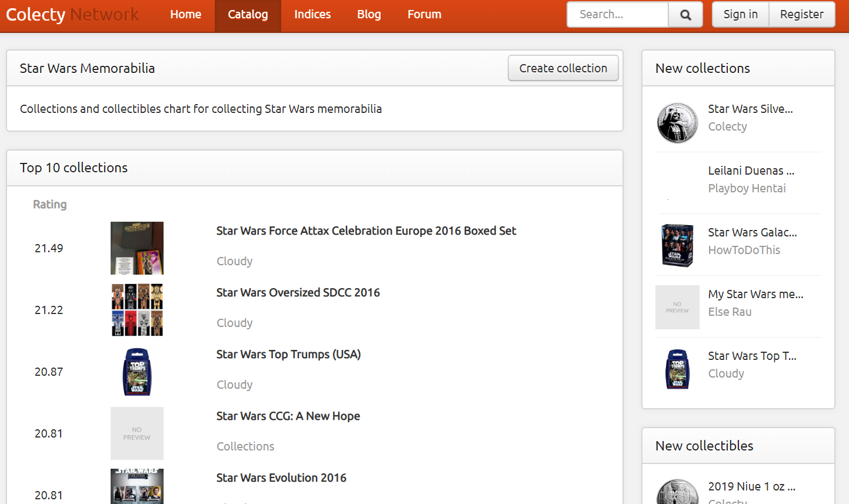The image size is (849, 504).
Task: Select the 20.87 rating value
Action: click(48, 372)
